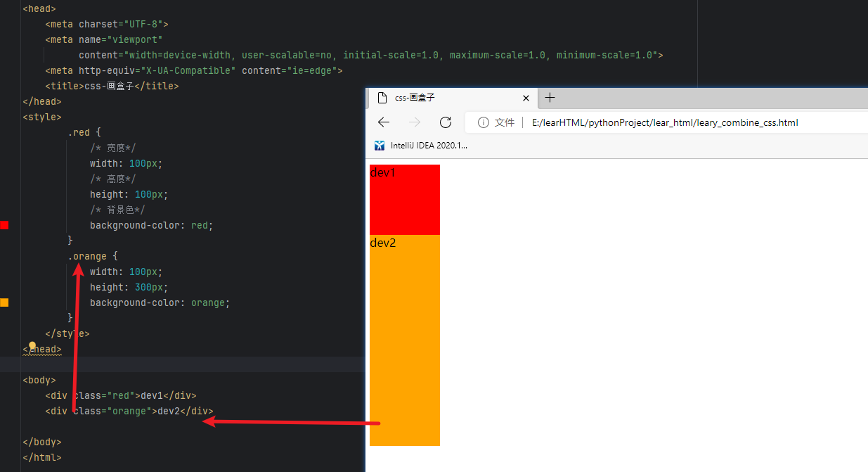Click the orange dev2 box in browser

pos(405,340)
